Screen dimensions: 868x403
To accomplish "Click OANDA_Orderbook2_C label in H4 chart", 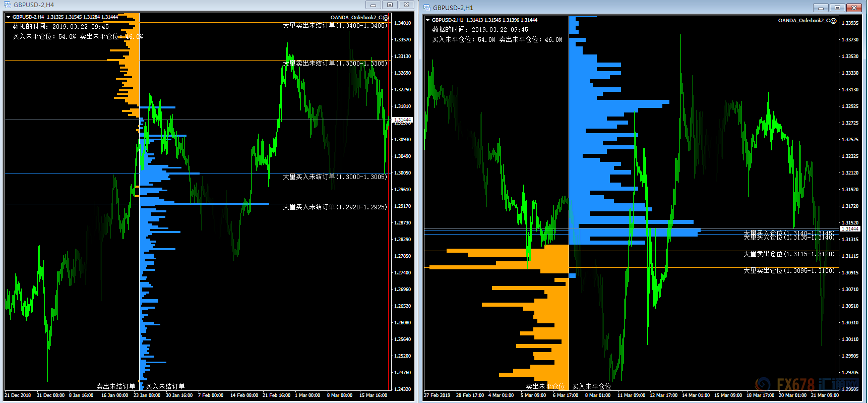I will (356, 17).
